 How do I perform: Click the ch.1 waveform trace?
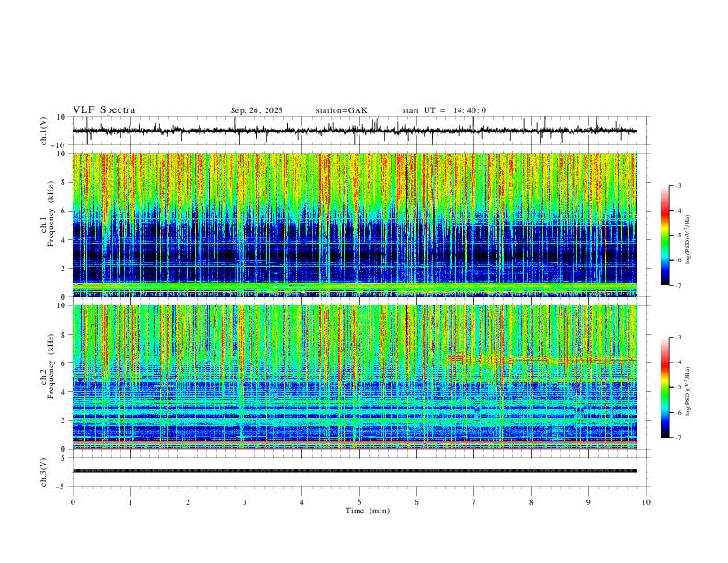354,131
